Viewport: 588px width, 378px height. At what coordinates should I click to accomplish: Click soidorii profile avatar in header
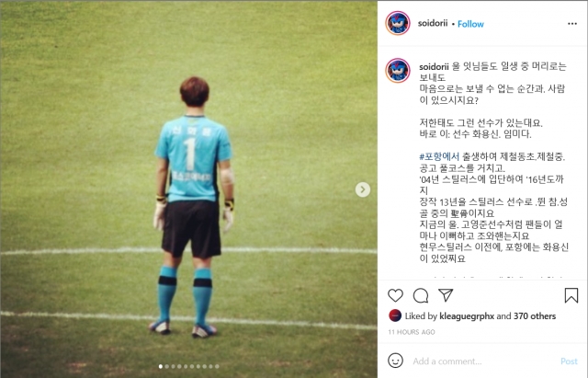[x=398, y=23]
